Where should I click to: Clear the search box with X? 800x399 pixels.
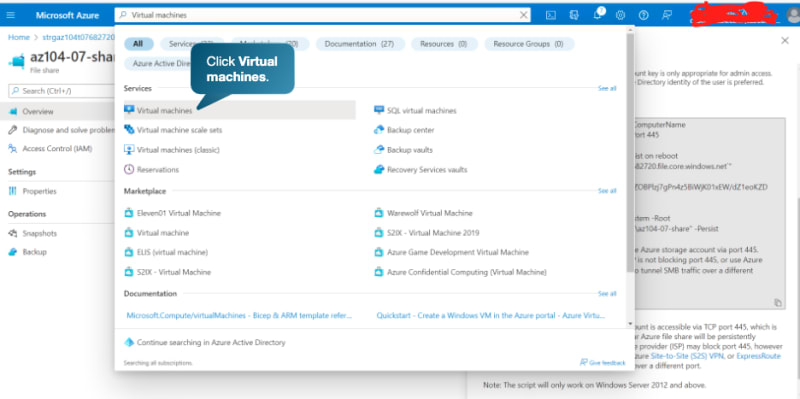pyautogui.click(x=523, y=15)
